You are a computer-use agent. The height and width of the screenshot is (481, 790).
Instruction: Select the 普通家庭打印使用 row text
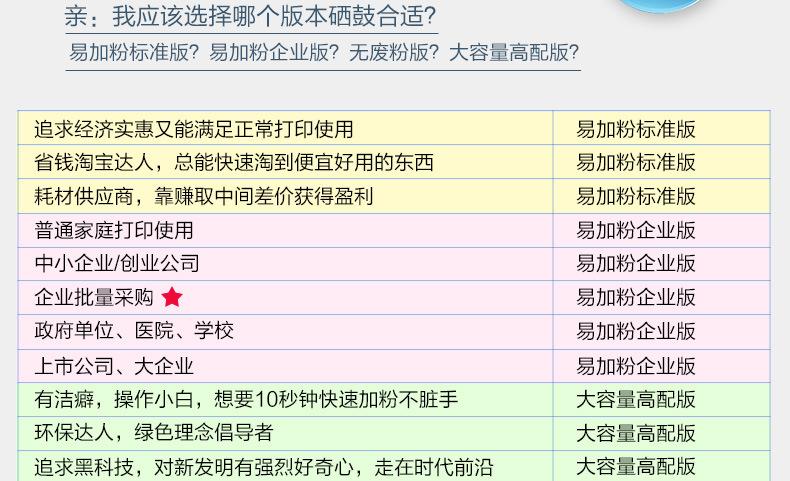[114, 230]
